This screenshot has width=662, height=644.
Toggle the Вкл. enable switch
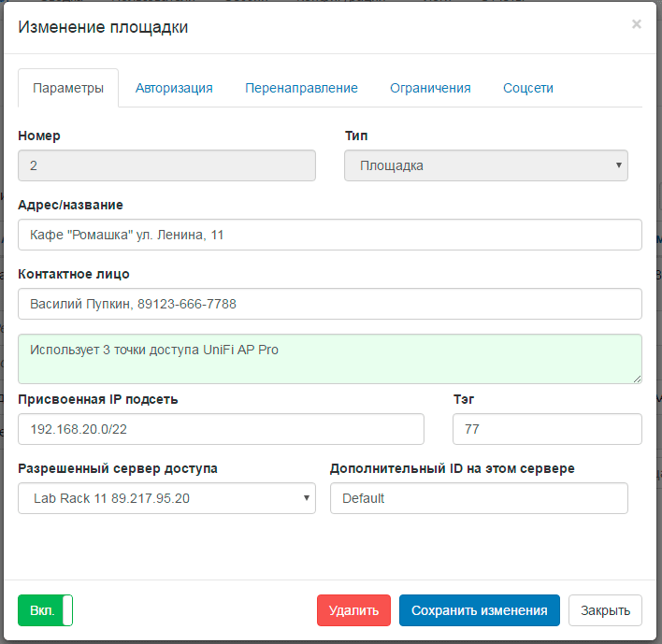tap(45, 610)
